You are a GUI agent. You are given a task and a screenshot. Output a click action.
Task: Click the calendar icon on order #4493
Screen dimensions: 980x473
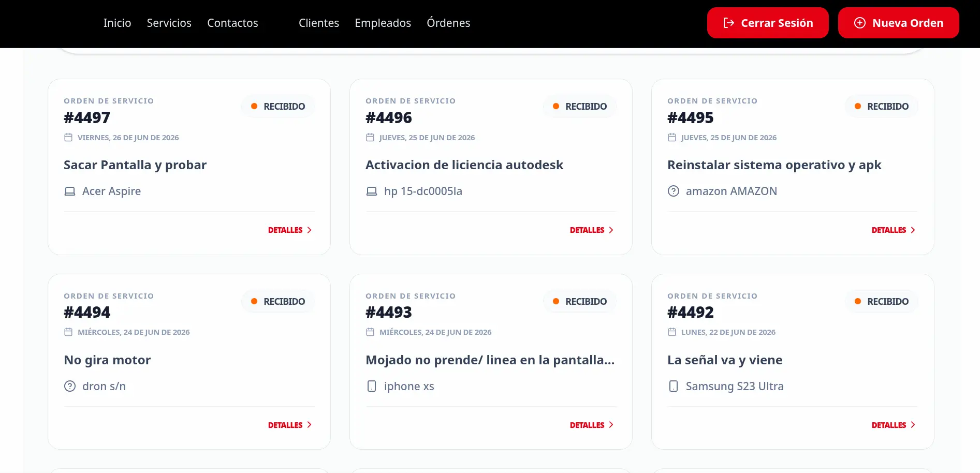370,332
